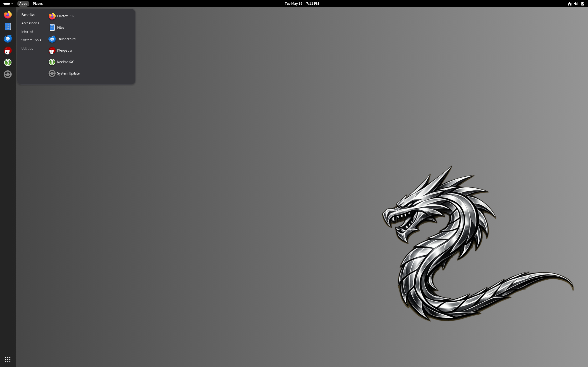Image resolution: width=588 pixels, height=367 pixels.
Task: Open the date and time calendar
Action: click(302, 4)
